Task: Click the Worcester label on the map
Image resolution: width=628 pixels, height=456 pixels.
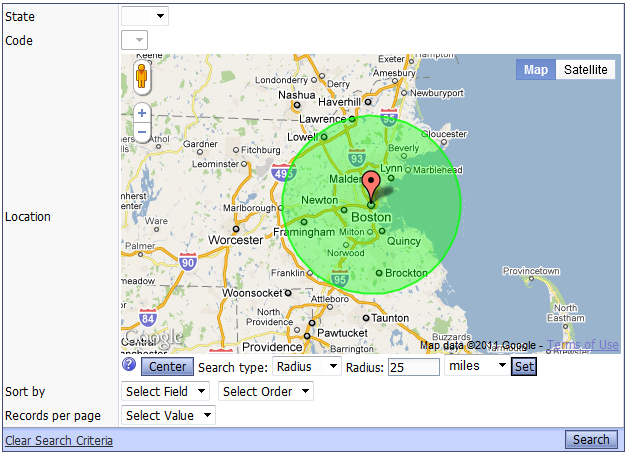Action: [x=236, y=240]
